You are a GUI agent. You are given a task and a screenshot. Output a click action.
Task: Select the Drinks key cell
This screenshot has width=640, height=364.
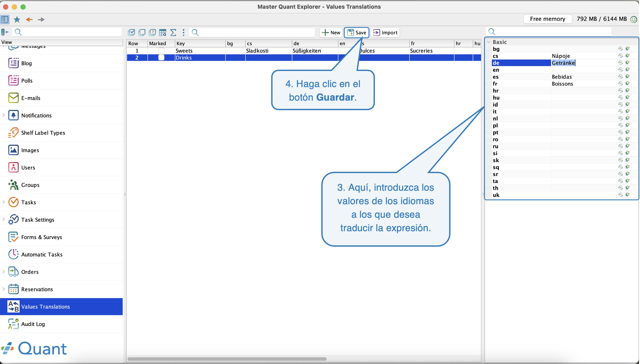200,57
